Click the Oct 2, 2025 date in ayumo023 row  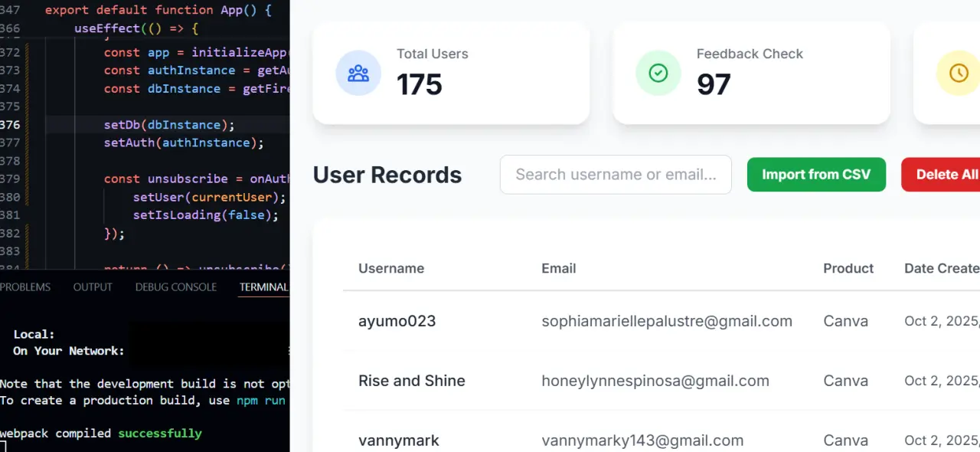tap(942, 321)
